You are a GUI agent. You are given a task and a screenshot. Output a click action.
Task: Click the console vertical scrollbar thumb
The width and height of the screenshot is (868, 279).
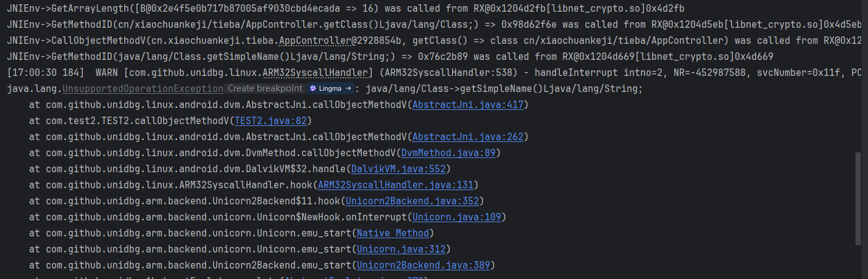pyautogui.click(x=859, y=199)
